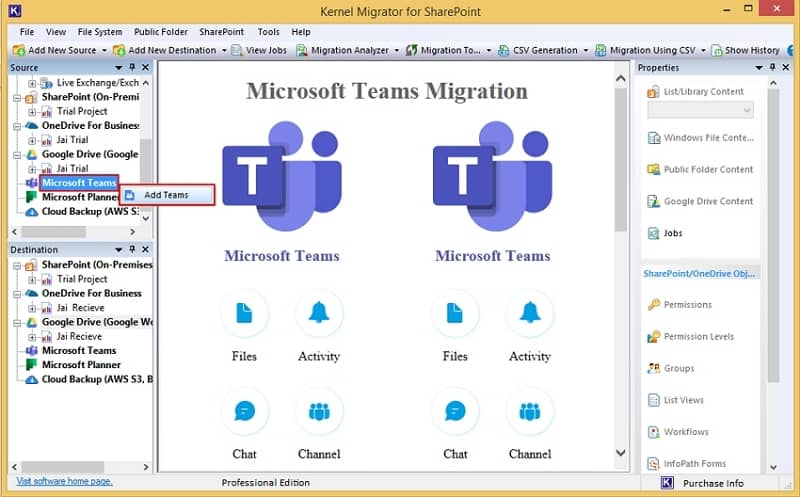Screen dimensions: 800x497
Task: Expand the Add New Destination dropdown arrow
Action: (224, 51)
